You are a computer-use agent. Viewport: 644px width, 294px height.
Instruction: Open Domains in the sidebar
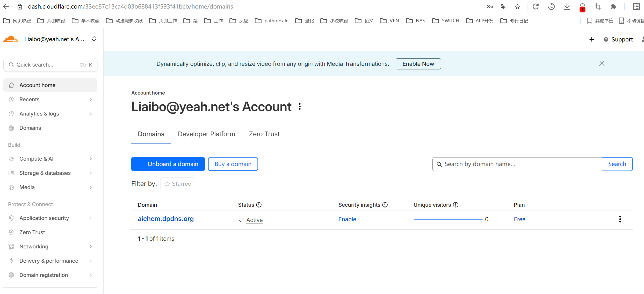tap(50, 128)
